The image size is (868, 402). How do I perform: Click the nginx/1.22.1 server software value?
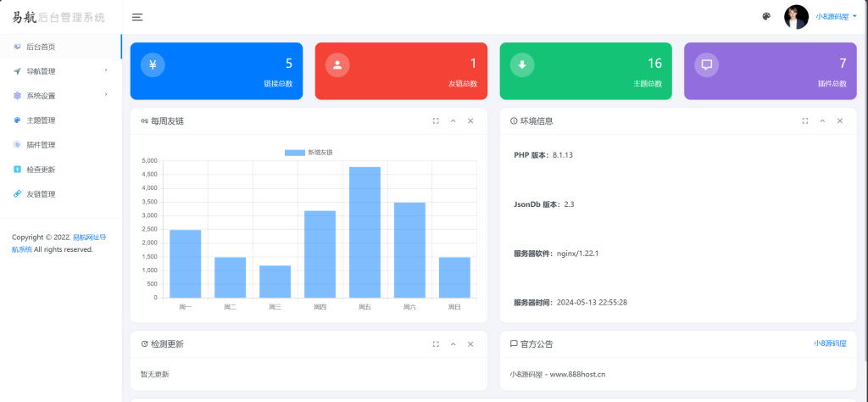(x=578, y=254)
